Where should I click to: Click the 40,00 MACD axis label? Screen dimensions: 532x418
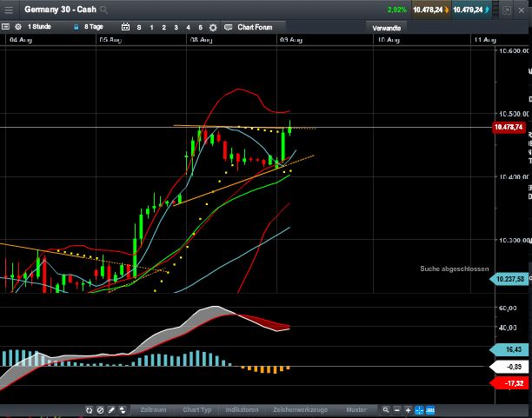coord(509,328)
